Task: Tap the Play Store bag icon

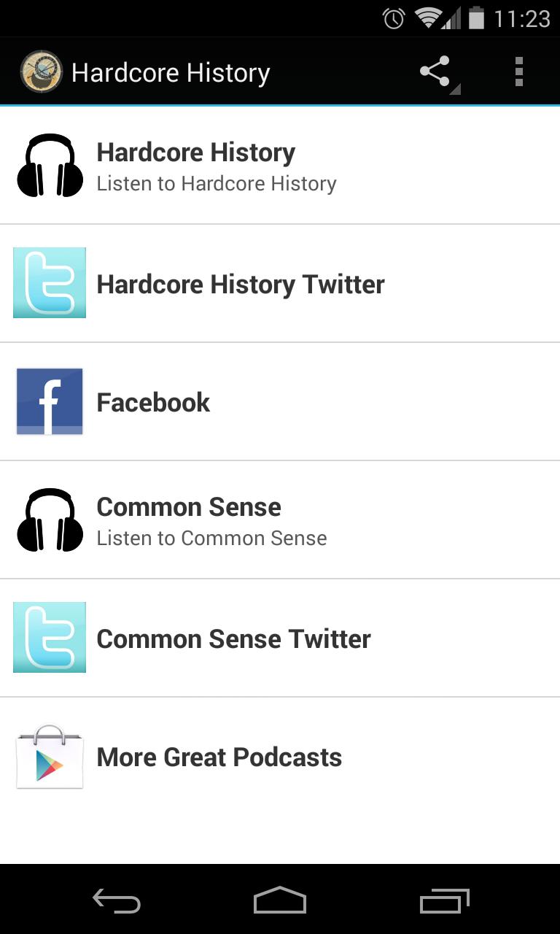Action: (50, 757)
